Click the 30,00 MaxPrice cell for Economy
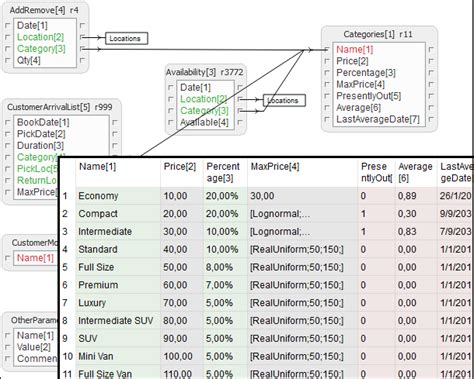Screen dimensions: 474x379 [303, 196]
